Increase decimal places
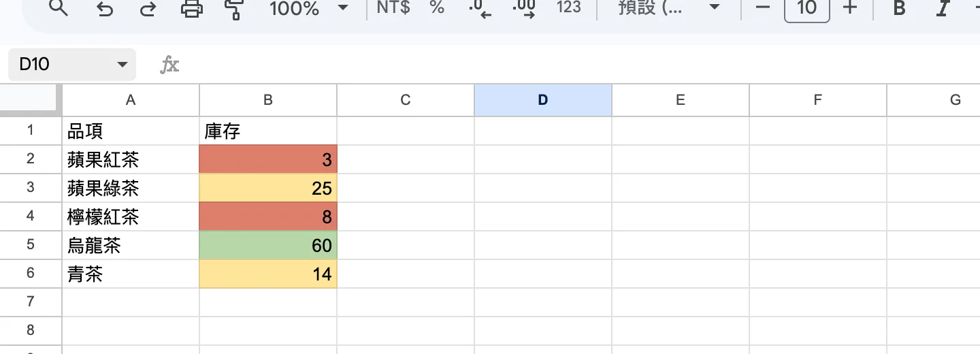Image resolution: width=980 pixels, height=354 pixels. [523, 8]
